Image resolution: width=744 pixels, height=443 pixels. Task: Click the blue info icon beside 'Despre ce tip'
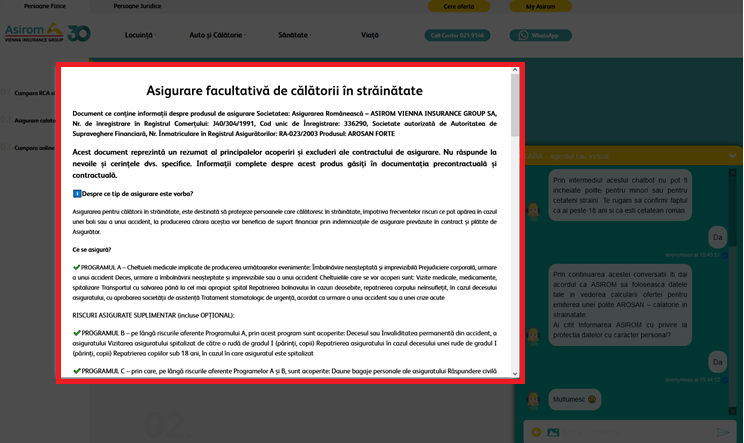(77, 194)
